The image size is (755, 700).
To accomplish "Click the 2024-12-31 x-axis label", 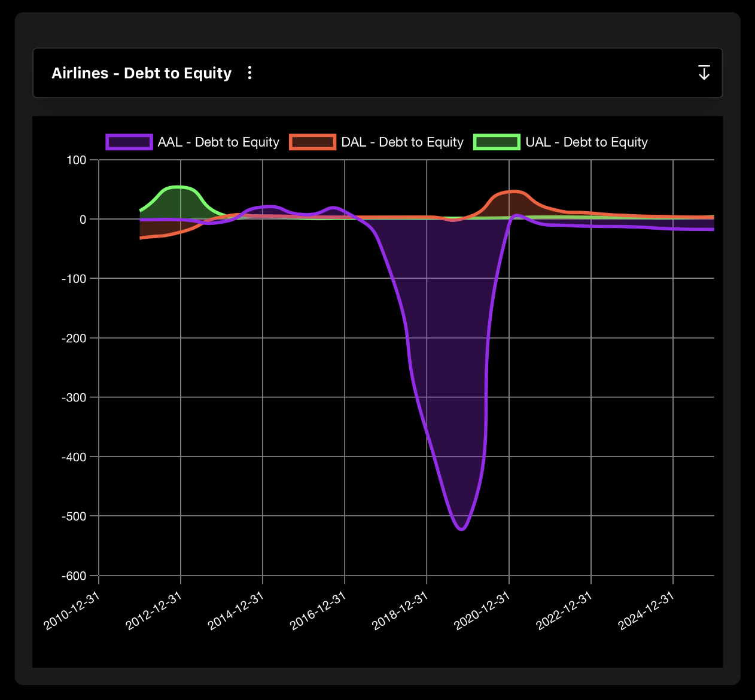I will 647,610.
